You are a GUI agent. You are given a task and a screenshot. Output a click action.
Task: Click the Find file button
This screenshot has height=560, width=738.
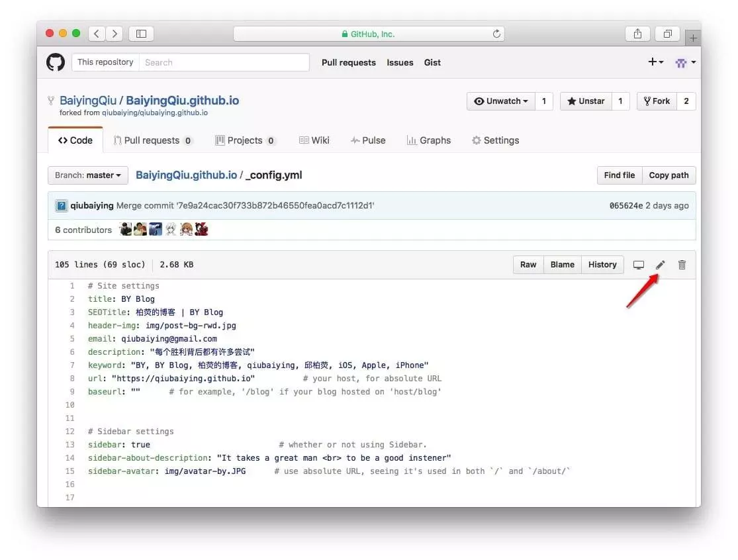tap(620, 175)
